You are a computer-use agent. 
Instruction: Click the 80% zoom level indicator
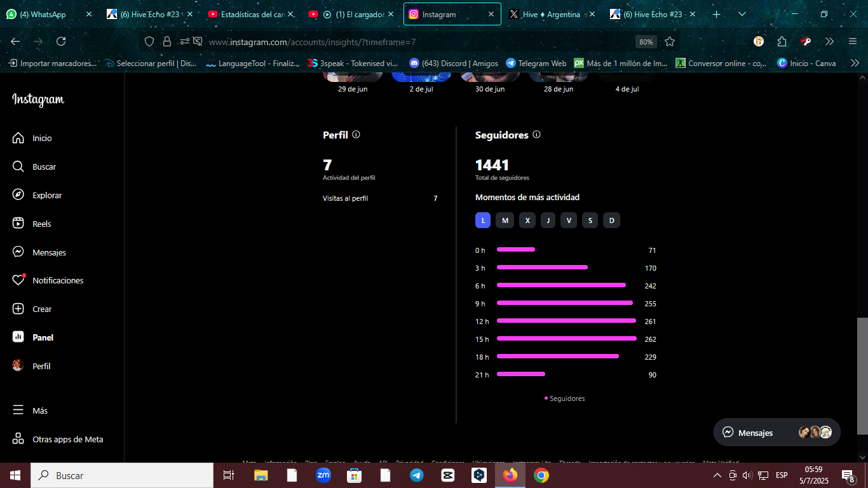646,42
